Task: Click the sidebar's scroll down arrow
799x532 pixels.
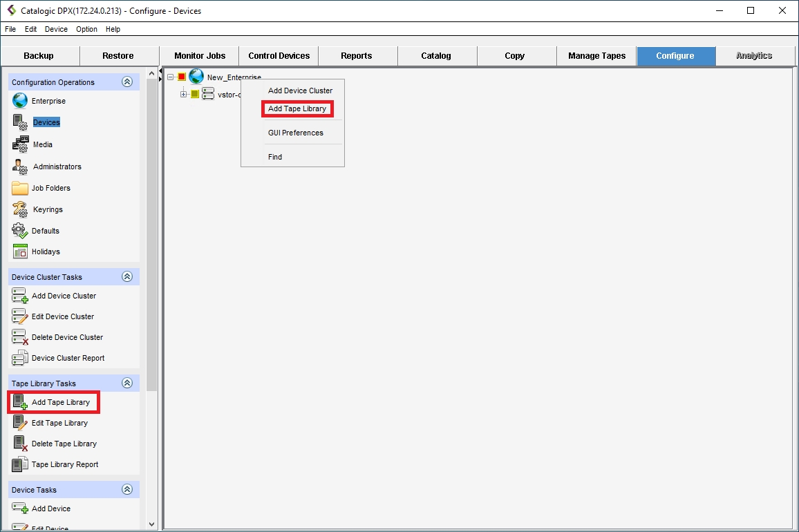Action: pyautogui.click(x=152, y=524)
